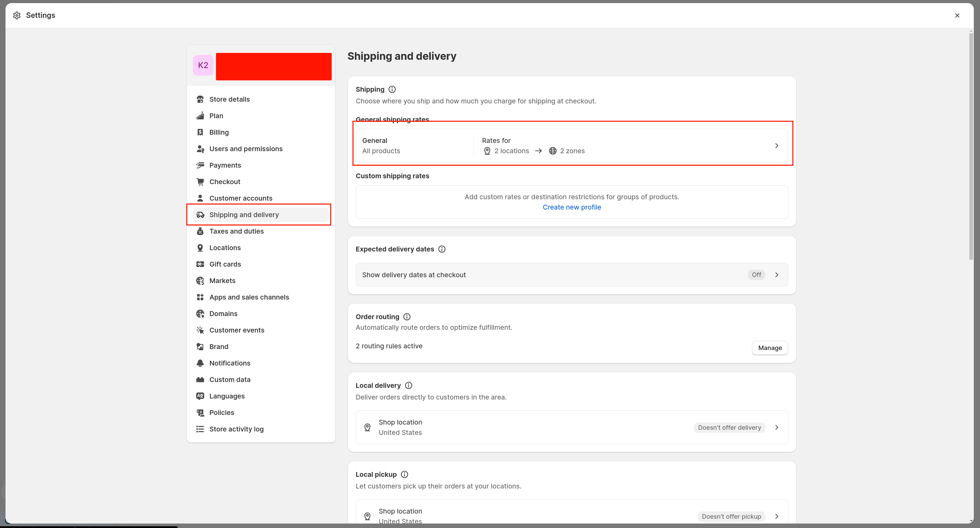Show info for Expected delivery dates
Screen dimensions: 980x528
442,249
